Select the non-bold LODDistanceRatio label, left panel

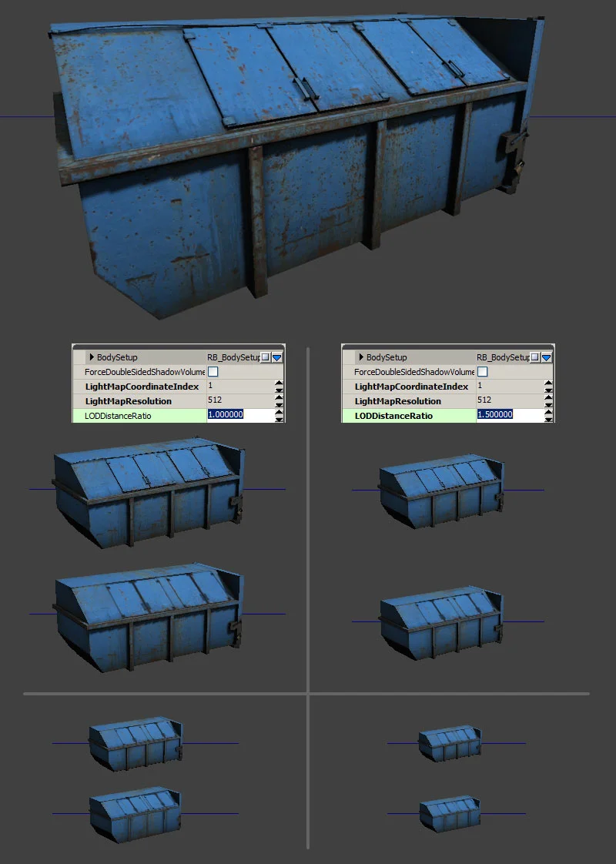(118, 416)
